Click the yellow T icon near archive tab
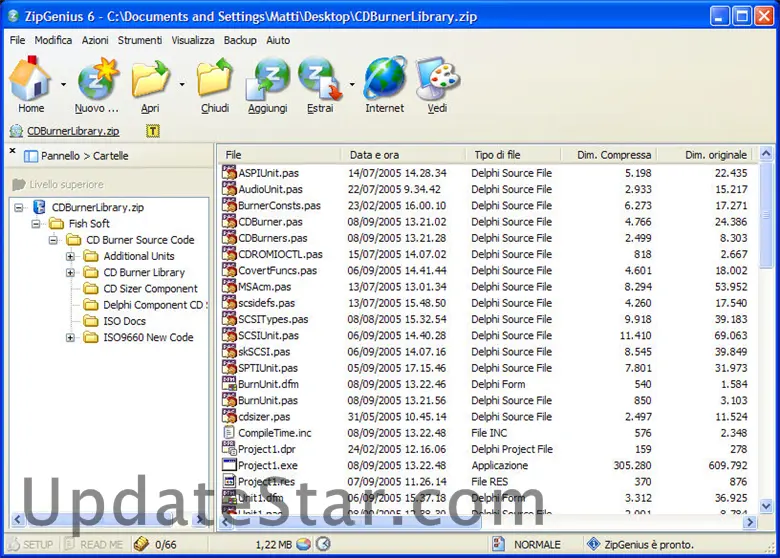This screenshot has width=780, height=558. [153, 131]
